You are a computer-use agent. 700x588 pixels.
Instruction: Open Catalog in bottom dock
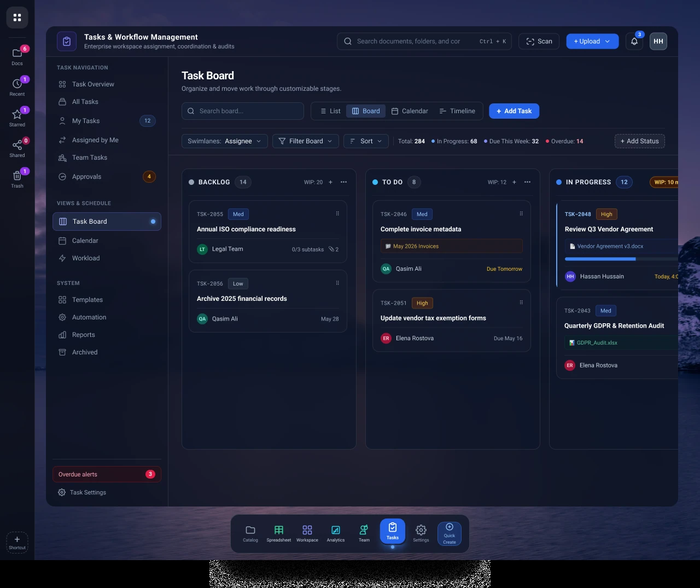[250, 533]
